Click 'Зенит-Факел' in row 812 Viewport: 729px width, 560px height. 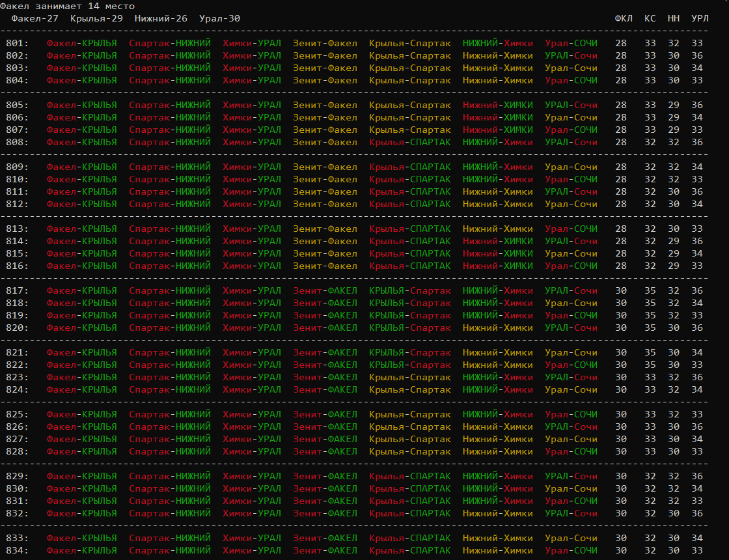[325, 204]
